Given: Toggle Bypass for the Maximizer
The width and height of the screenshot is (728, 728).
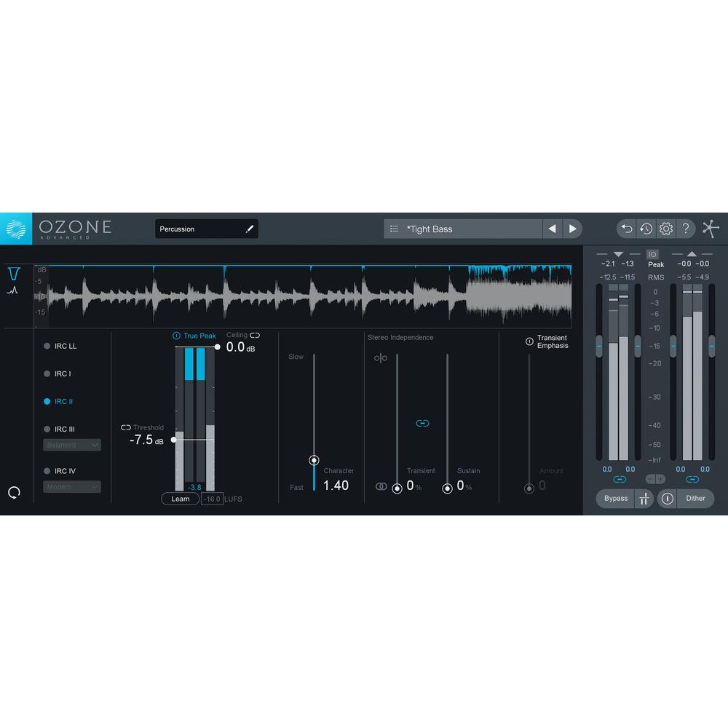Looking at the screenshot, I should click(615, 499).
